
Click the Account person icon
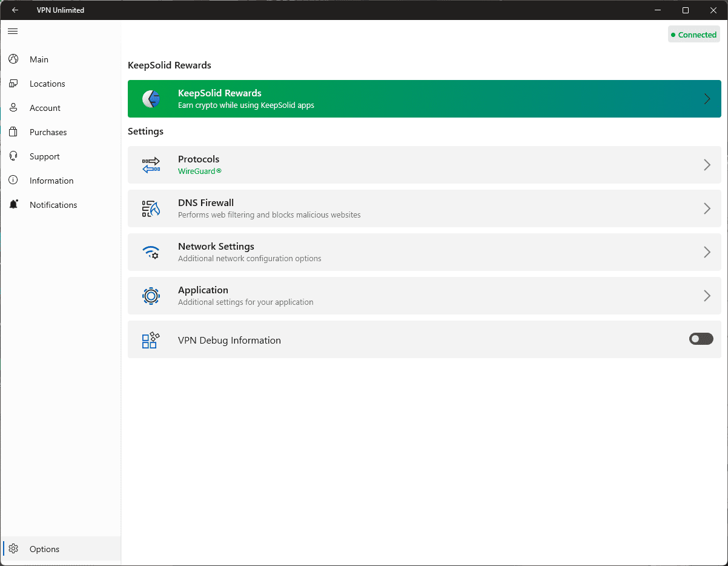click(13, 108)
